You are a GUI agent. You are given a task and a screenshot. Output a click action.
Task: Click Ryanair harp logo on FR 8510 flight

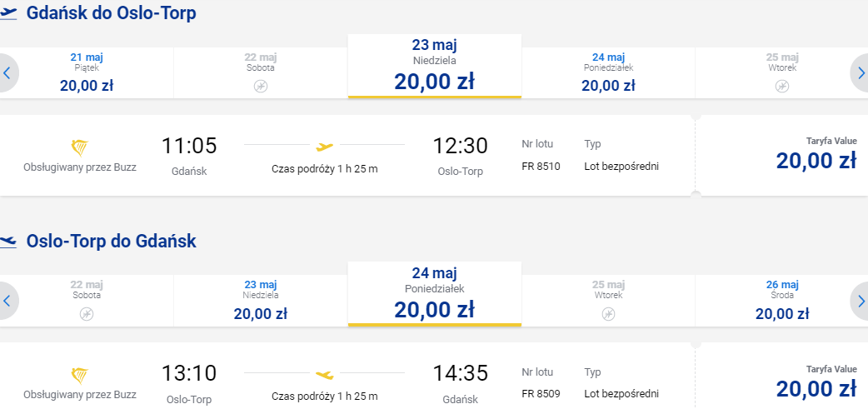(80, 148)
